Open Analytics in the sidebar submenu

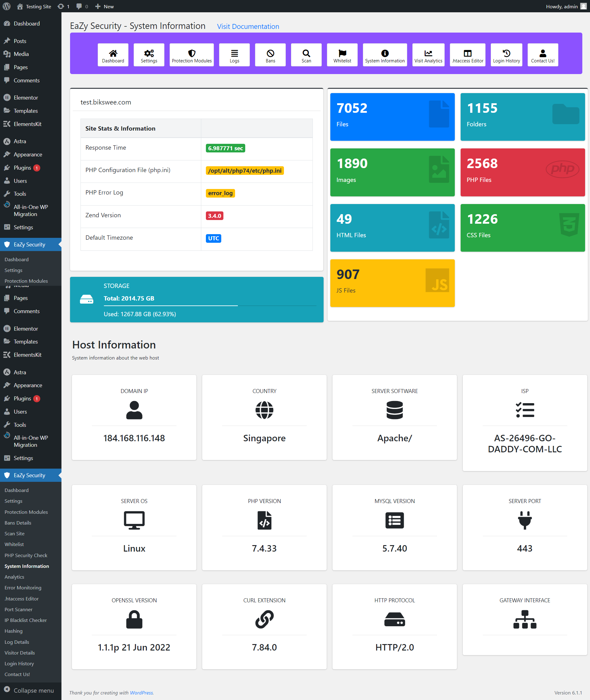14,577
